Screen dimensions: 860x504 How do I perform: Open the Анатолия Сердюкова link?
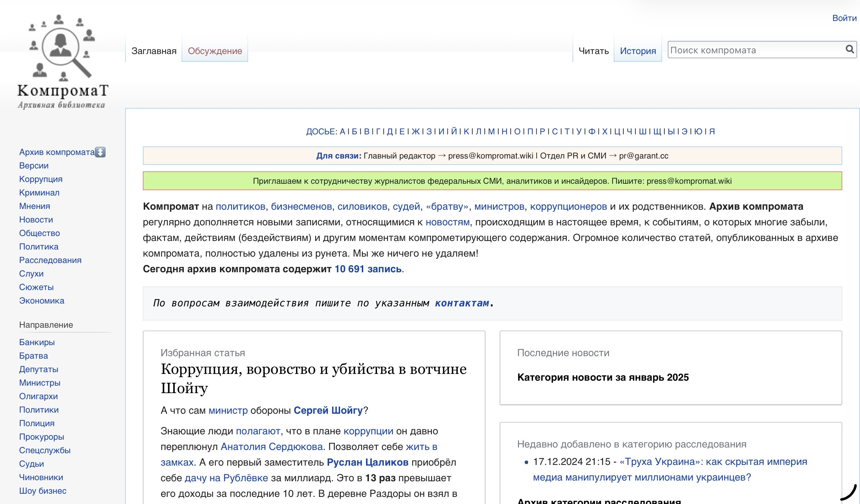(x=272, y=447)
